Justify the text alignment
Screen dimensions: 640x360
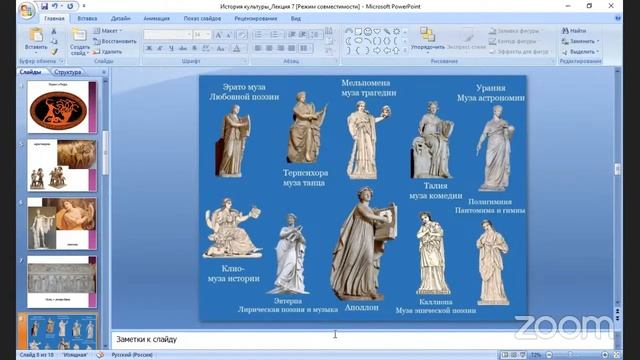click(x=291, y=49)
